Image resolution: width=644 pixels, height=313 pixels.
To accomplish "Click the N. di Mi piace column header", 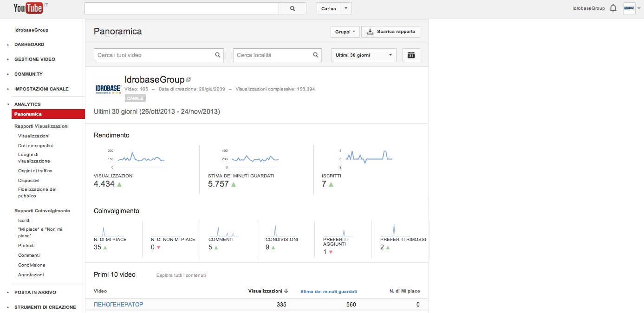I will coord(404,291).
